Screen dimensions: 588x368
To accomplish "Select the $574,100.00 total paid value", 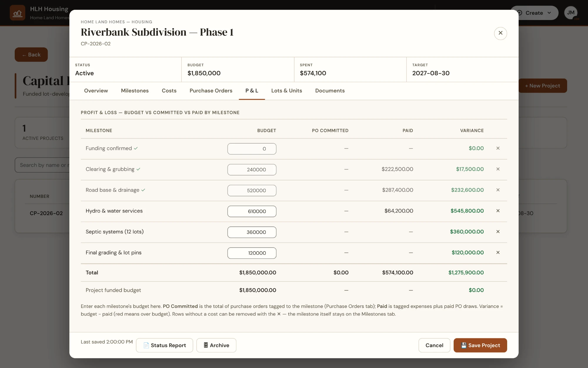I will point(397,273).
